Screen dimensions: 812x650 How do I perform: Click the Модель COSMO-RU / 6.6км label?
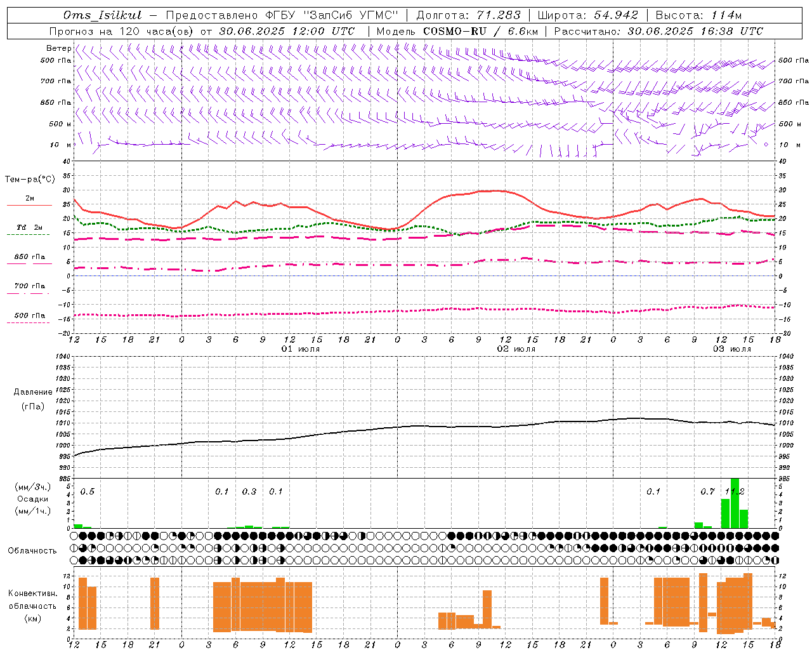[x=457, y=31]
